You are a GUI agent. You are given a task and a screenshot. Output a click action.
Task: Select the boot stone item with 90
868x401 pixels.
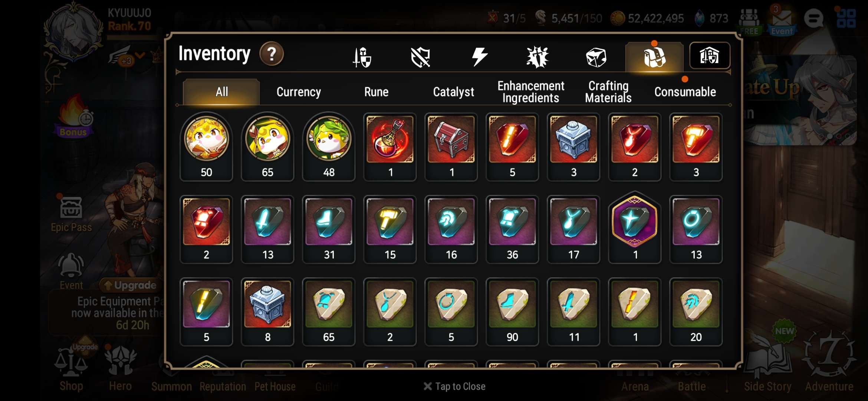512,312
